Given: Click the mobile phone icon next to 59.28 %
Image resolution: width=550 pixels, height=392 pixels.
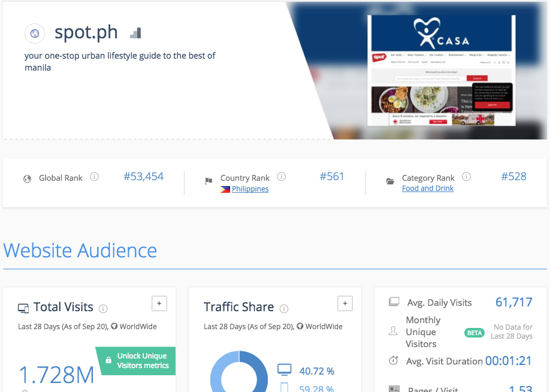Looking at the screenshot, I should (285, 387).
